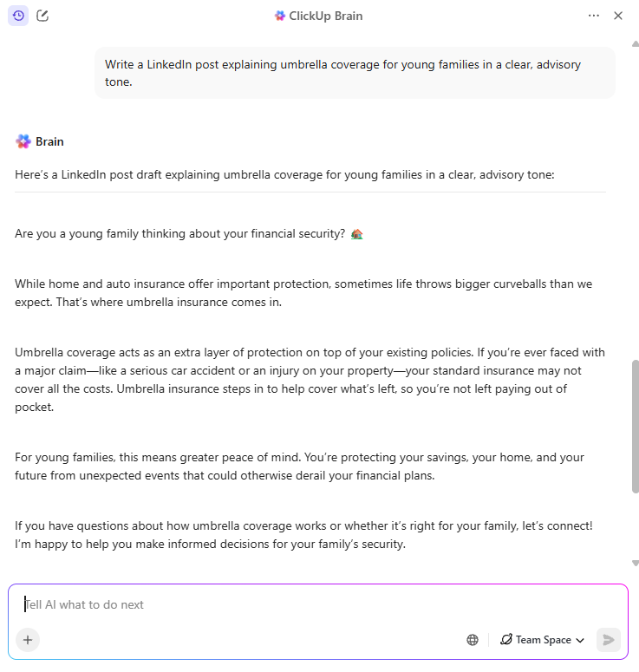Click the "Brain" sender name label
The width and height of the screenshot is (639, 672).
point(49,141)
